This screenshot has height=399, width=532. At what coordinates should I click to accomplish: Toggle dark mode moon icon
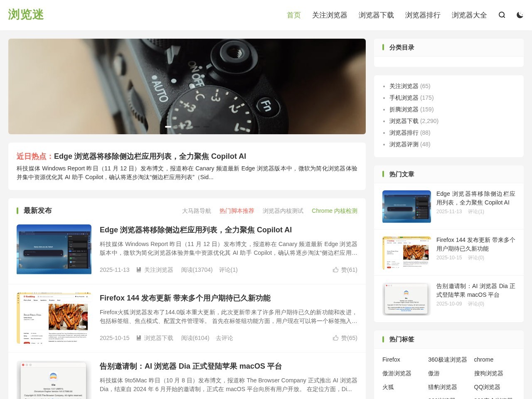[x=520, y=15]
